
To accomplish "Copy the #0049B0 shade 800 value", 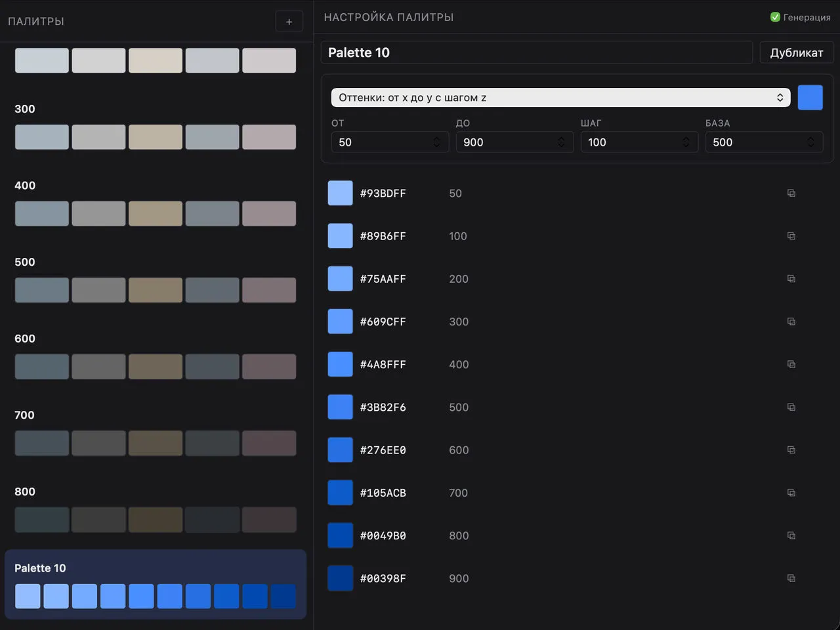I will pyautogui.click(x=791, y=535).
